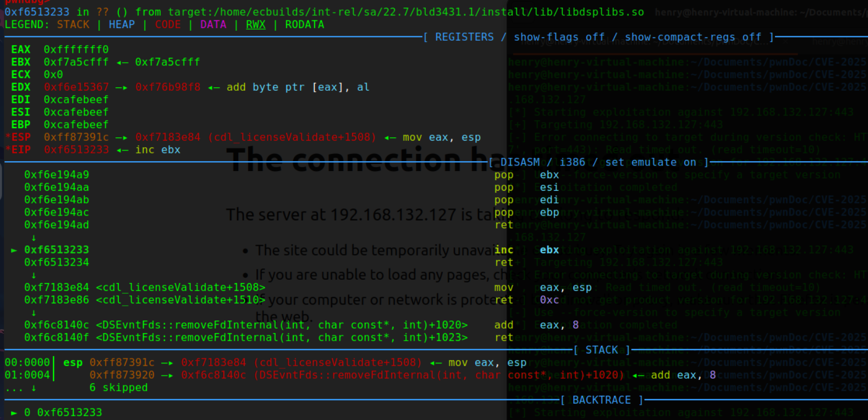
Task: Click current-instruction address 0xf6513233 in the disassembly
Action: [57, 250]
